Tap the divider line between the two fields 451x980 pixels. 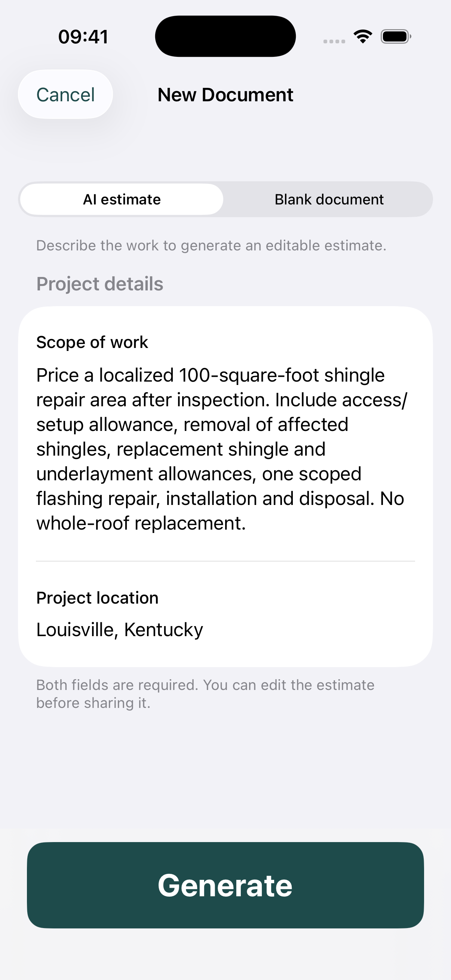[225, 561]
